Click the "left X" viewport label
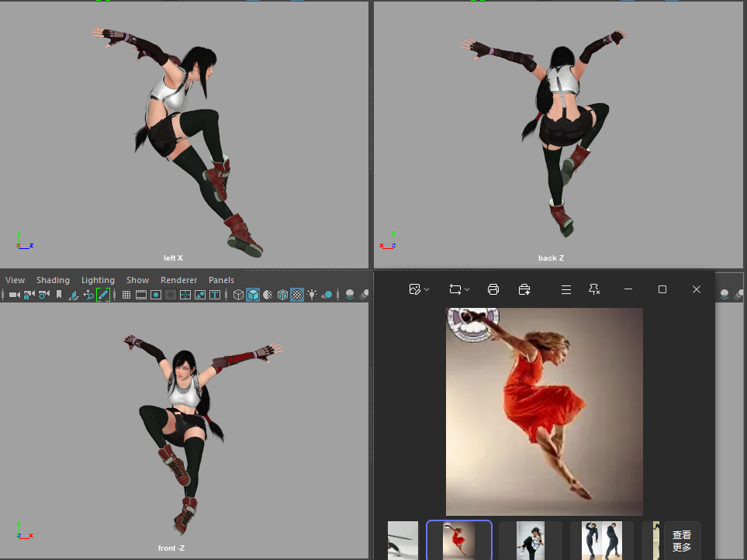The height and width of the screenshot is (560, 747). (173, 258)
